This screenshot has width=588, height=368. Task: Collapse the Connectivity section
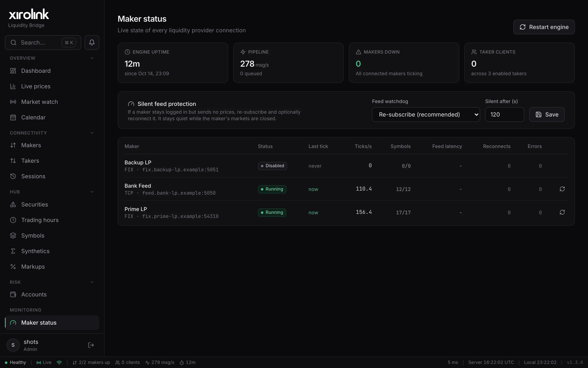[92, 133]
